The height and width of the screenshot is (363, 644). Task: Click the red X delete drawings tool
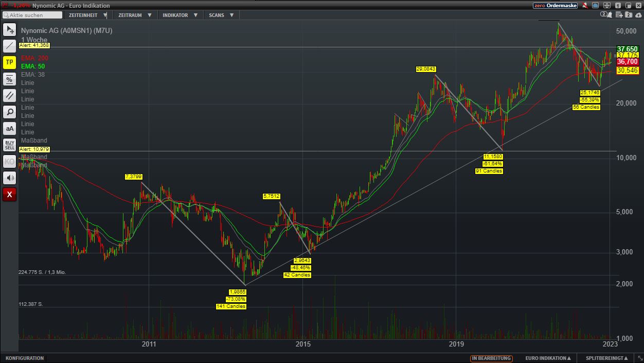(10, 194)
